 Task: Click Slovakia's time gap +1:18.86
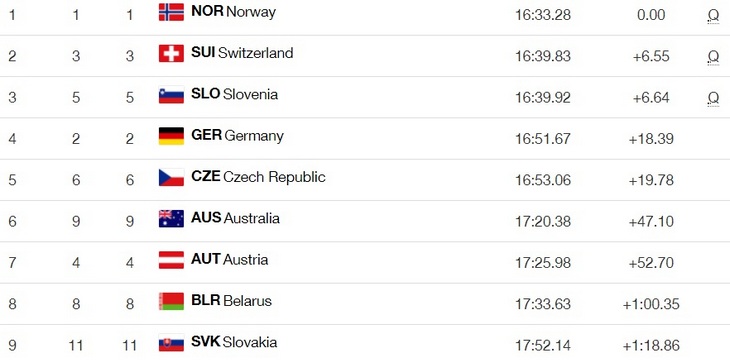pyautogui.click(x=651, y=345)
